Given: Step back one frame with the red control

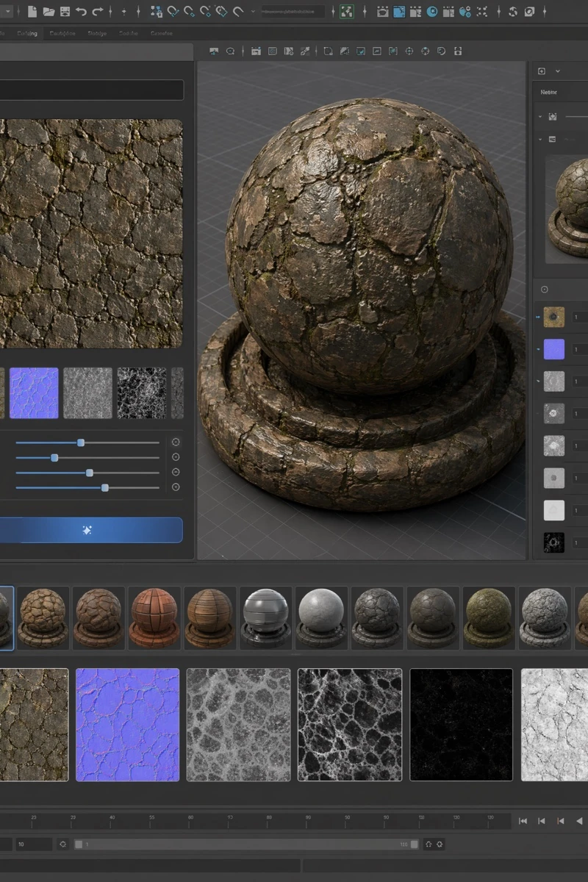Looking at the screenshot, I should click(561, 821).
